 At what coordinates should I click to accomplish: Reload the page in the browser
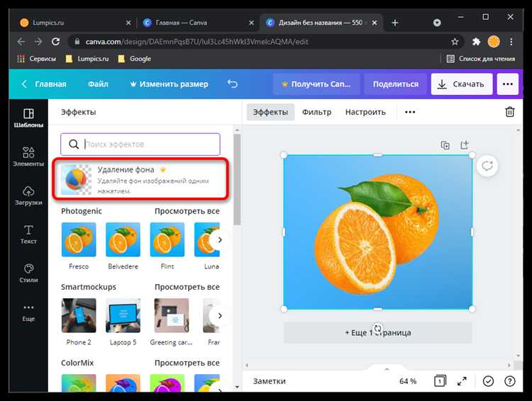[55, 42]
